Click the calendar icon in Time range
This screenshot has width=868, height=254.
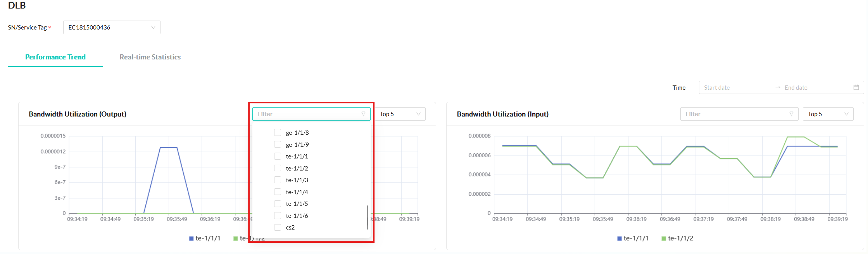point(856,87)
